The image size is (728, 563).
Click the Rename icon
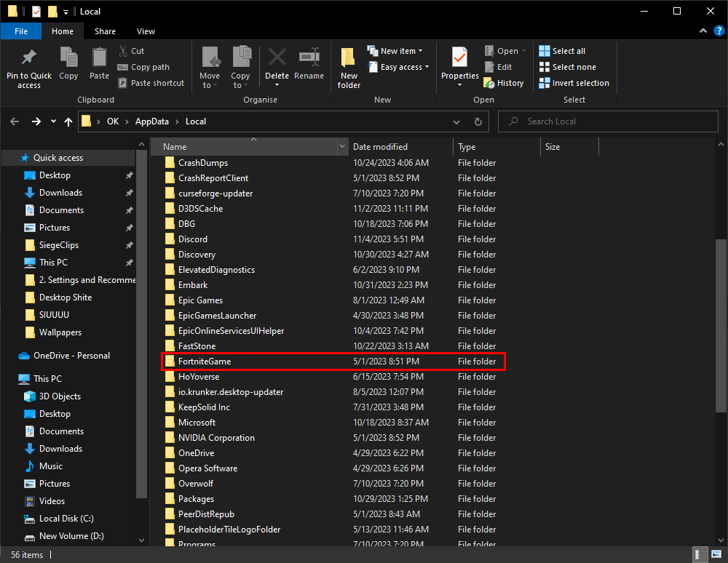[309, 58]
